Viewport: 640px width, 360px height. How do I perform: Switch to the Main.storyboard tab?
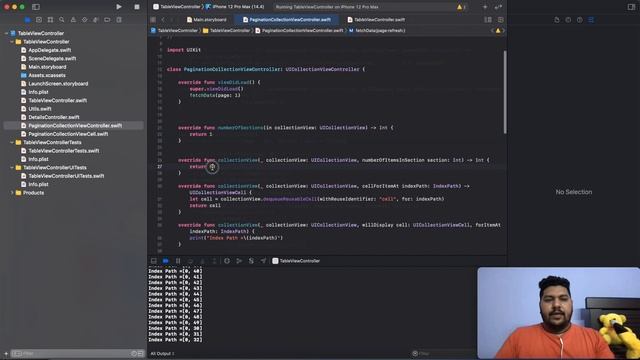(207, 20)
